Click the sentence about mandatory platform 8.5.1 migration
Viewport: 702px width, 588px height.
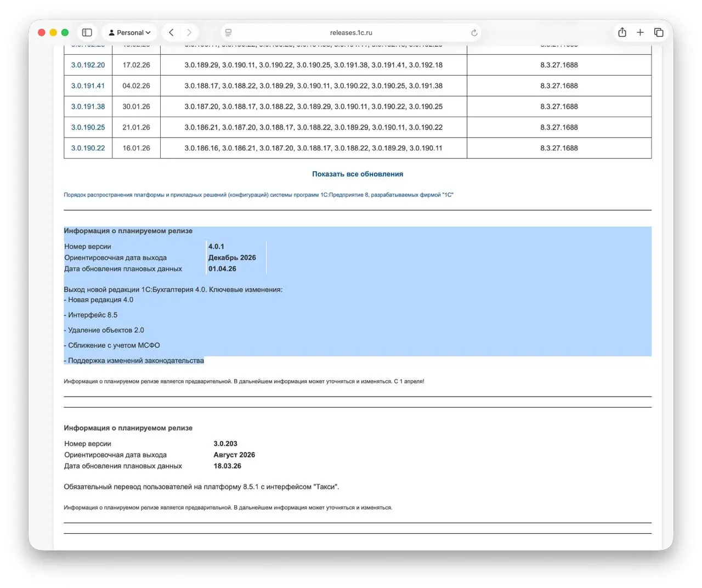tap(201, 487)
